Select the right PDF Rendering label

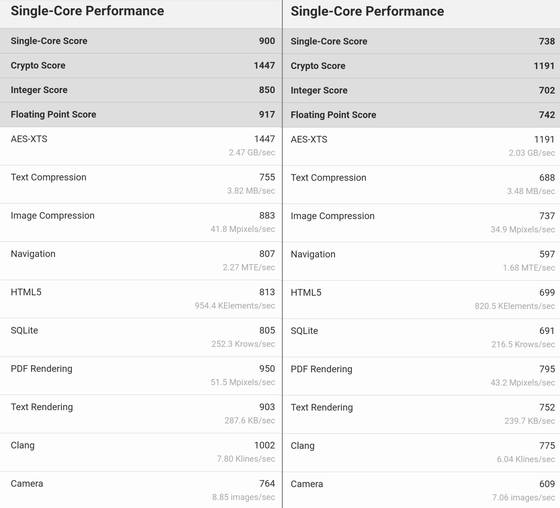321,369
